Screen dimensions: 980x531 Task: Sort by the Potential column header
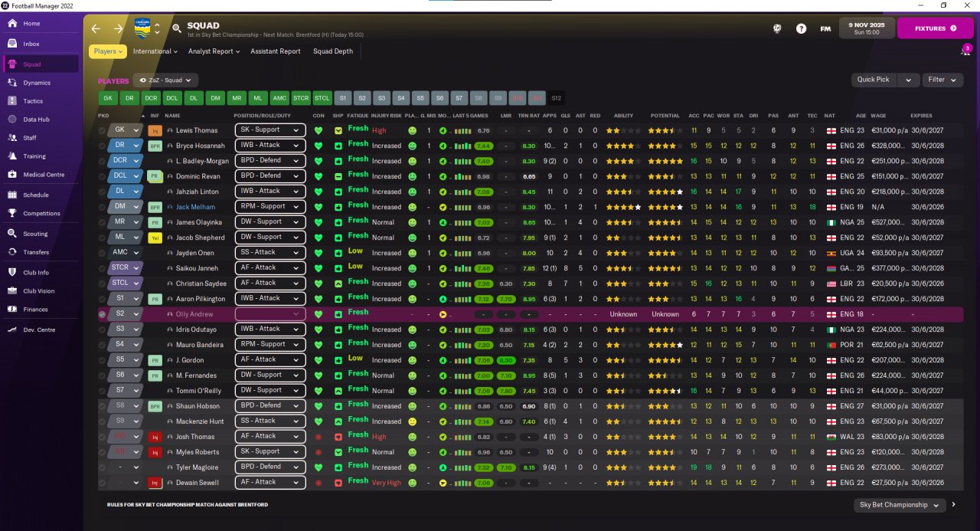point(665,116)
